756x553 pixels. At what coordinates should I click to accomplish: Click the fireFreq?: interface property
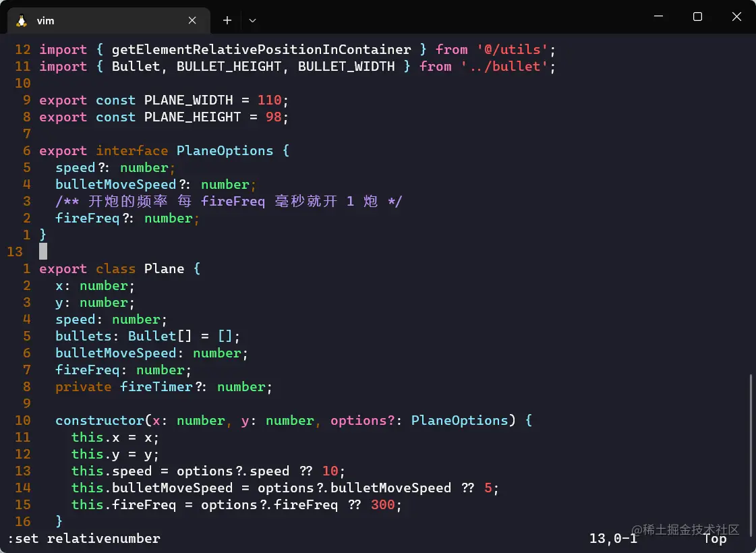click(94, 219)
